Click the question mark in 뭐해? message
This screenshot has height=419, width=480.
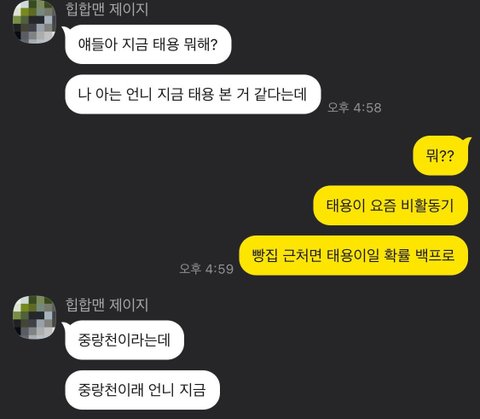(214, 44)
